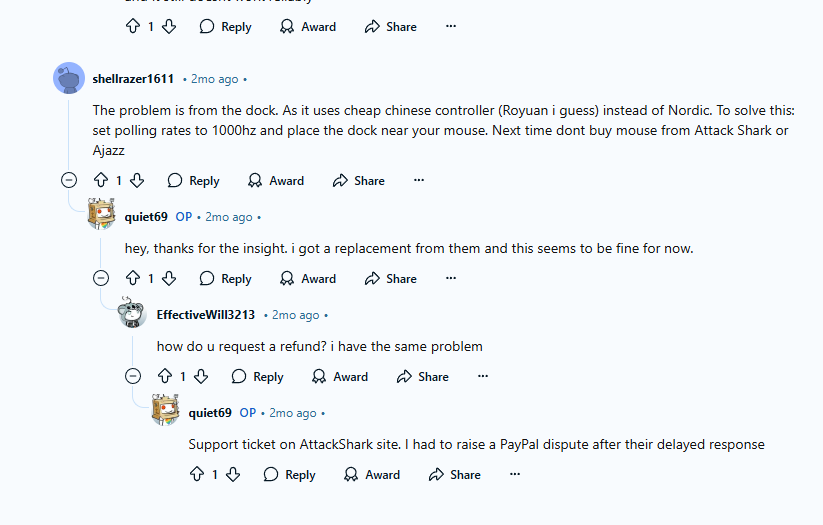Upvote EffectiveWill3213's refund question
823x525 pixels.
164,377
